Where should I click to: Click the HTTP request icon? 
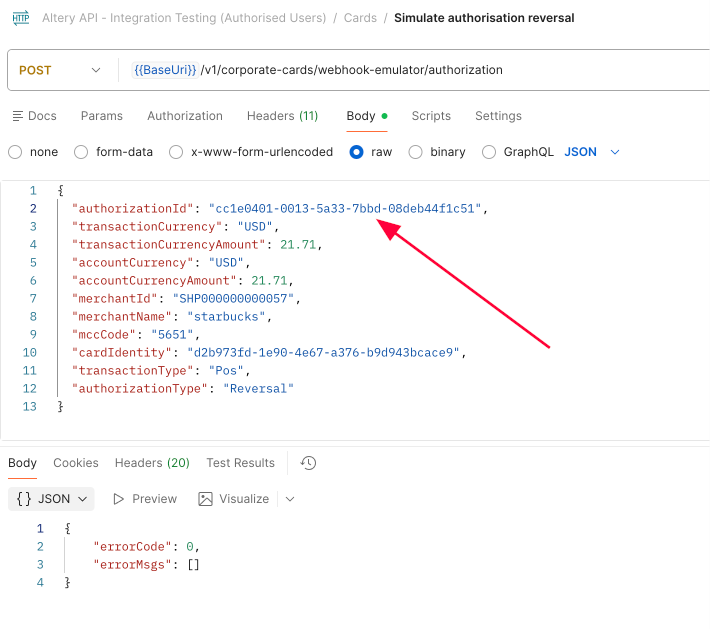click(21, 18)
